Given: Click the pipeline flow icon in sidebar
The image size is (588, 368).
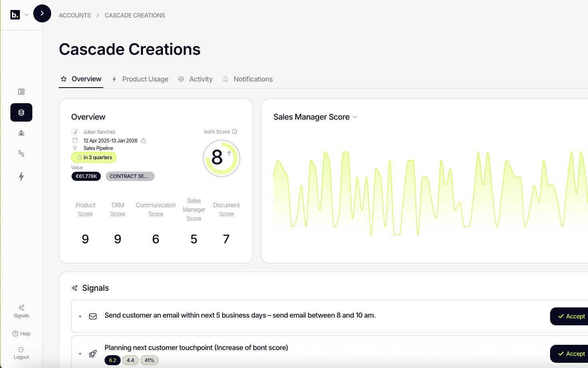Looking at the screenshot, I should point(21,154).
